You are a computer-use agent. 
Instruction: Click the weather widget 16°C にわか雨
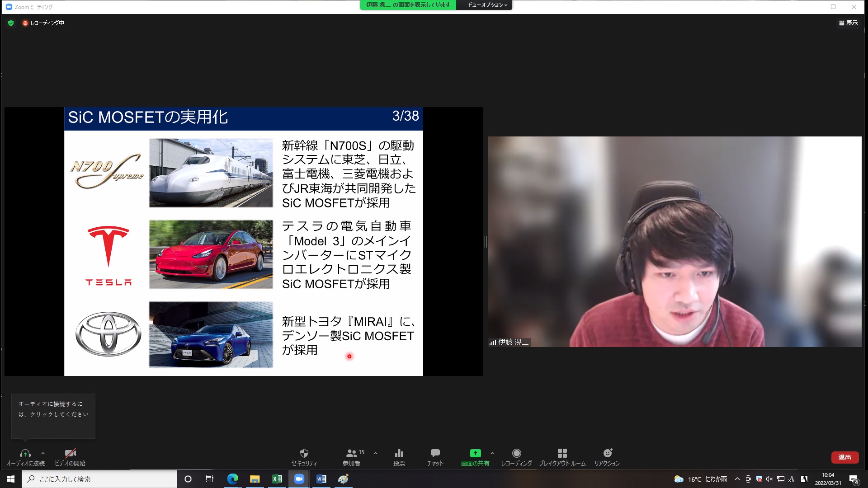(700, 479)
